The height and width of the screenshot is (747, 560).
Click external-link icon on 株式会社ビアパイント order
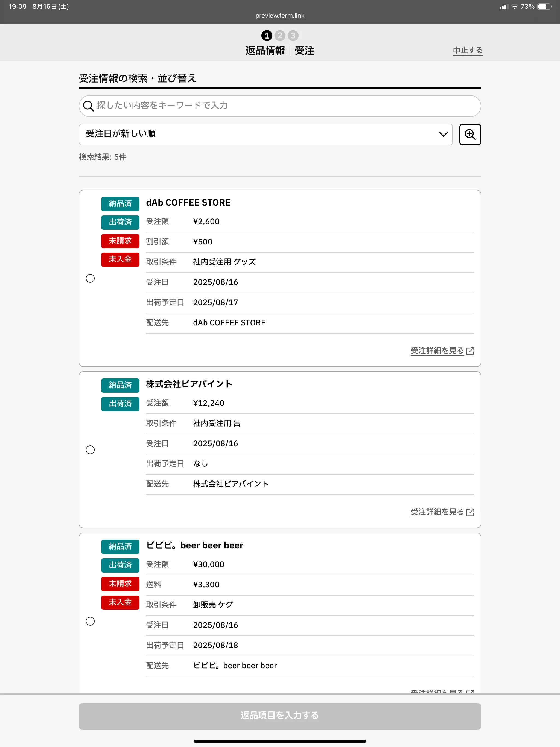tap(470, 512)
